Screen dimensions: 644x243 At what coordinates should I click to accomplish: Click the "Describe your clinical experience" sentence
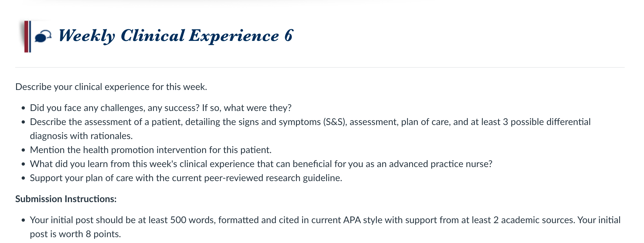click(x=111, y=87)
